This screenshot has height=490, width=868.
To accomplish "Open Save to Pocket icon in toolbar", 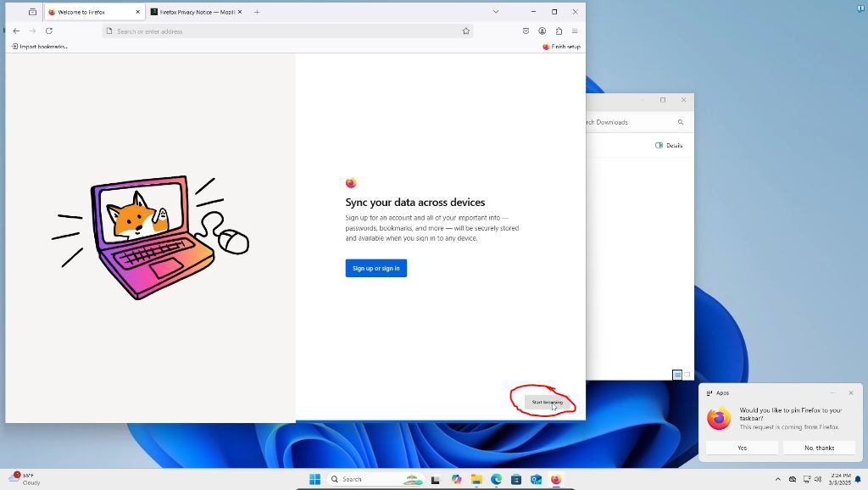I will click(x=526, y=31).
